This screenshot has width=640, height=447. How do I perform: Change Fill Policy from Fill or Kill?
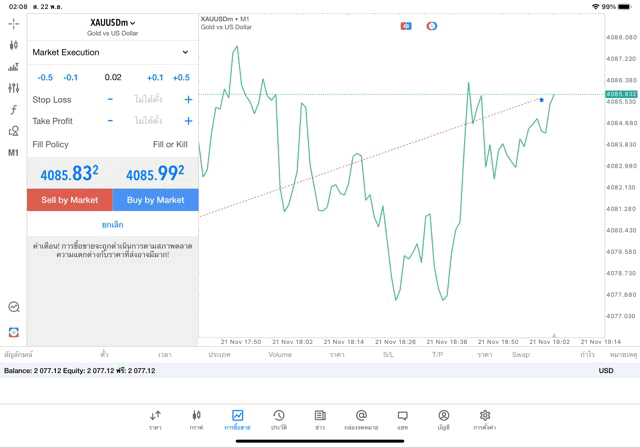pyautogui.click(x=169, y=144)
